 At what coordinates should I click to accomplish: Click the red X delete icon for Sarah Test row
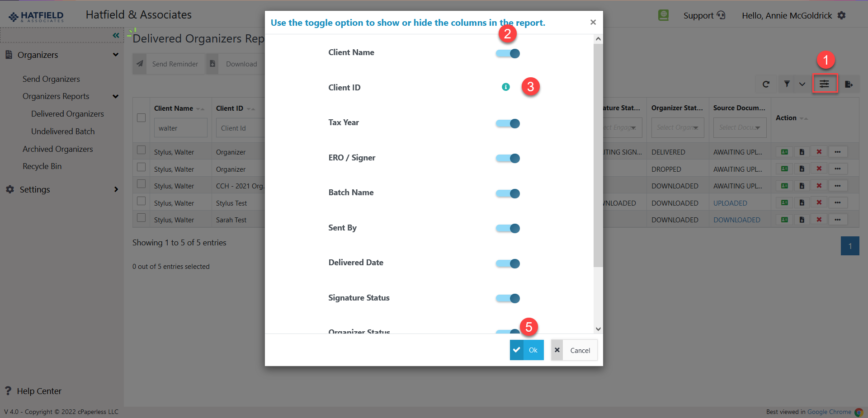tap(819, 220)
